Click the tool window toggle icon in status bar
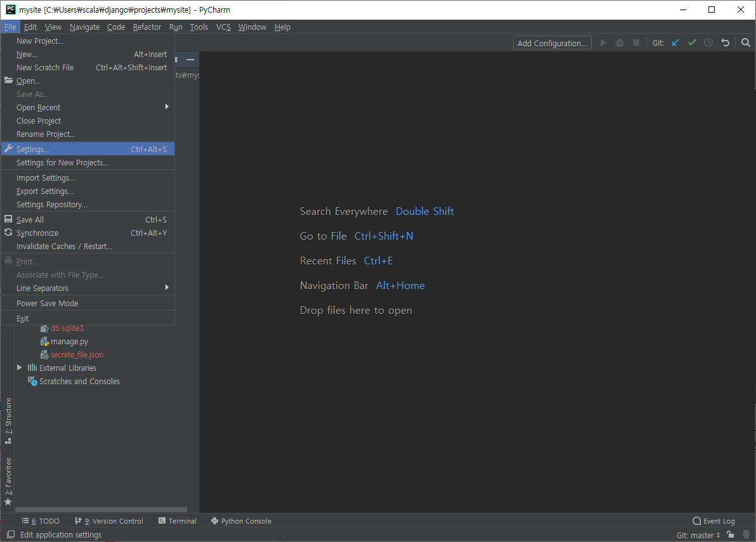The height and width of the screenshot is (542, 756). tap(10, 534)
